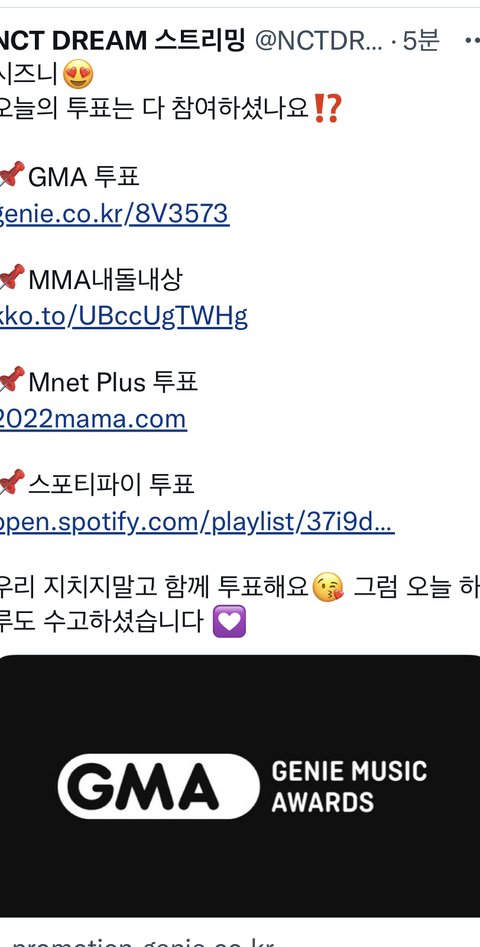This screenshot has width=480, height=947.
Task: Open the open.spotify.com playlist link
Action: point(197,522)
